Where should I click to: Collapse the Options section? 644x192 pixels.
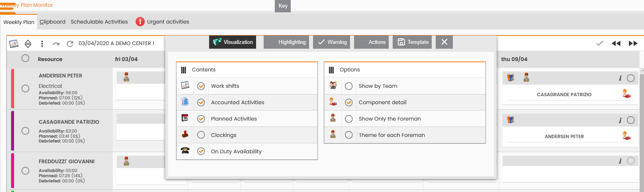click(x=331, y=70)
